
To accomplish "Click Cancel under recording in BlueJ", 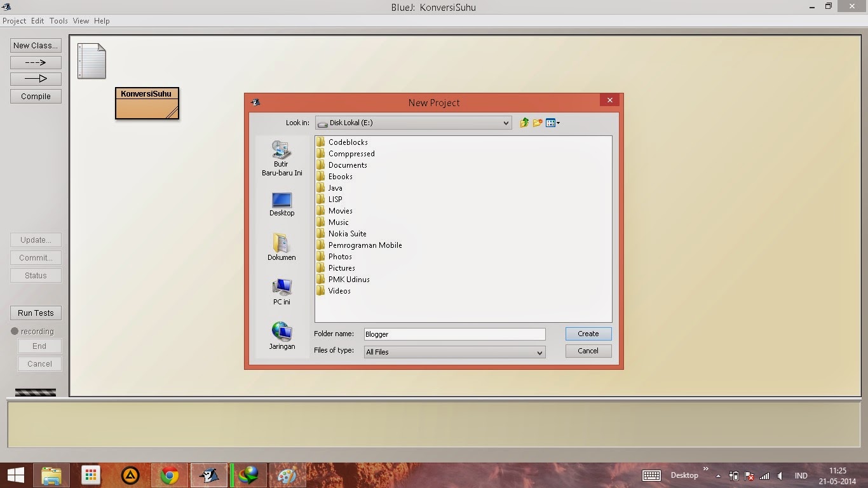I will 39,364.
